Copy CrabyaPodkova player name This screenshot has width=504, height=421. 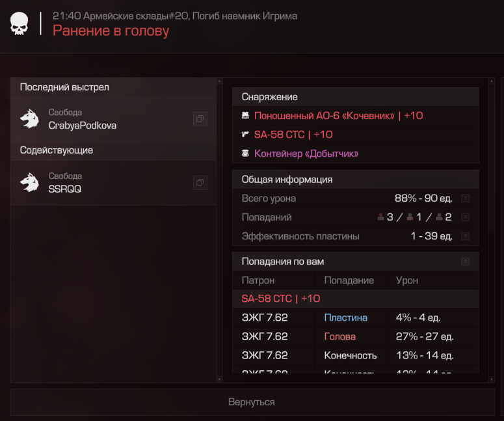coord(200,119)
